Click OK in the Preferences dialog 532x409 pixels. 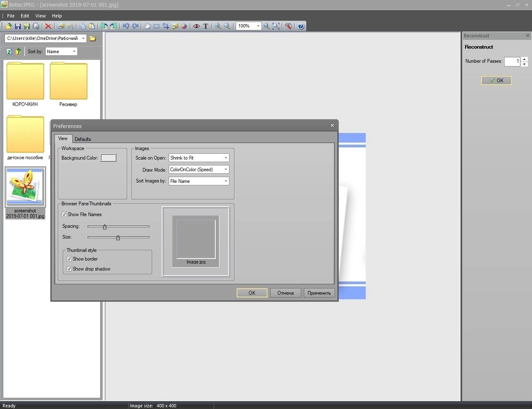click(x=252, y=293)
